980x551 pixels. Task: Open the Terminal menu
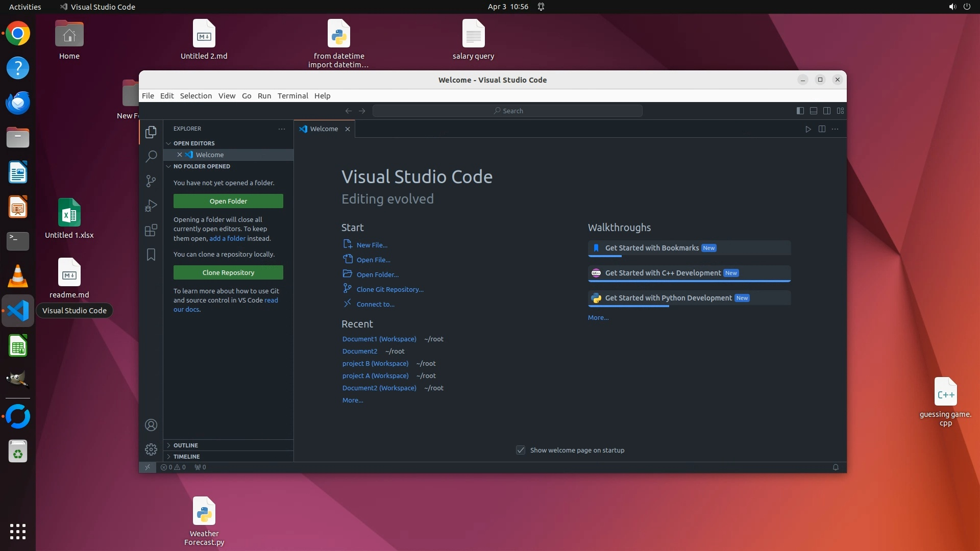point(292,96)
